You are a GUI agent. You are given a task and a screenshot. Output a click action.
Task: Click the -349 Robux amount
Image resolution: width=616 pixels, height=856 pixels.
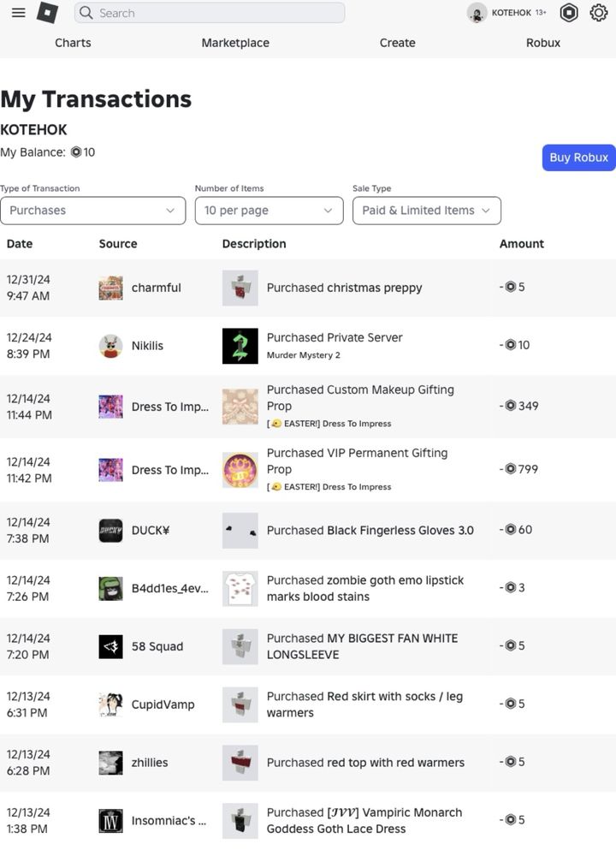click(518, 406)
